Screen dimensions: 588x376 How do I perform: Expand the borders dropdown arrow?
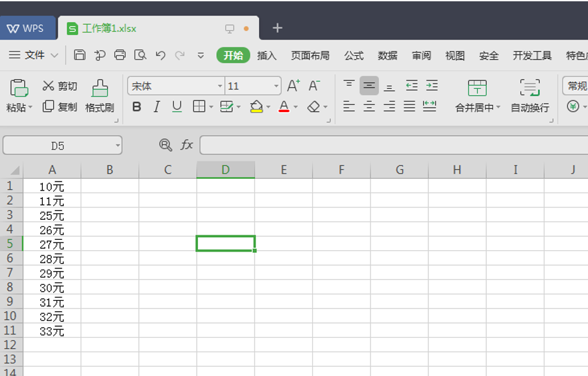[211, 107]
